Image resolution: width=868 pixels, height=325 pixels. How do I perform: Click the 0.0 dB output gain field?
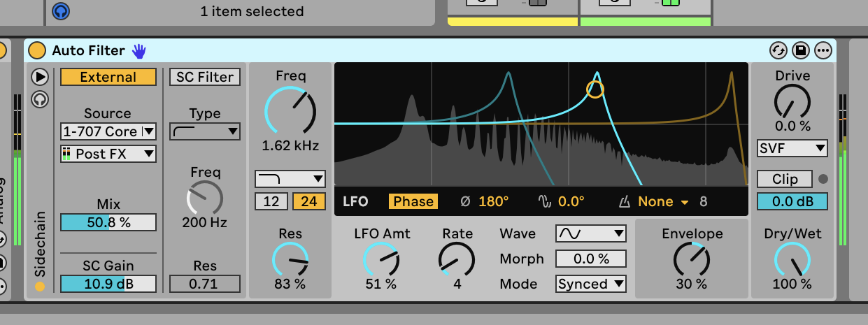792,201
